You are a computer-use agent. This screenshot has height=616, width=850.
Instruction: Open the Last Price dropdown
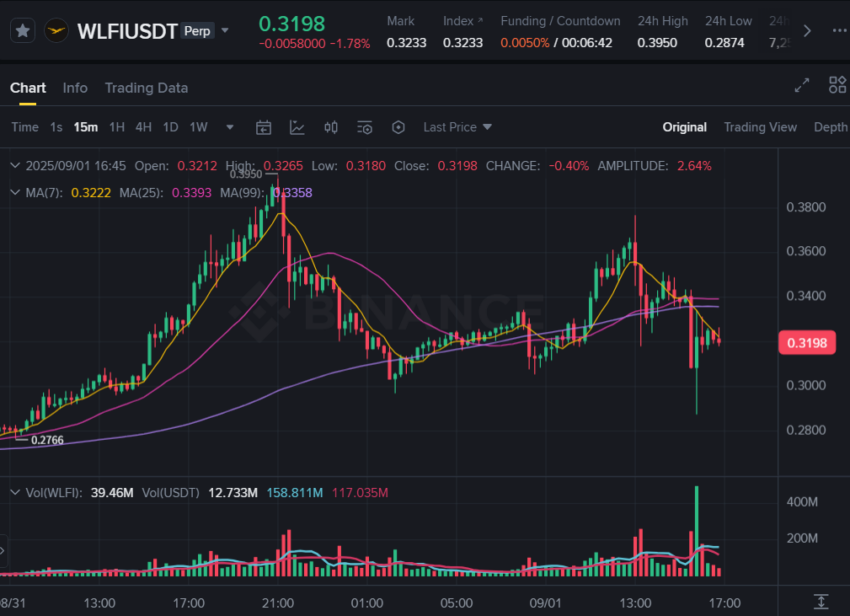tap(457, 127)
